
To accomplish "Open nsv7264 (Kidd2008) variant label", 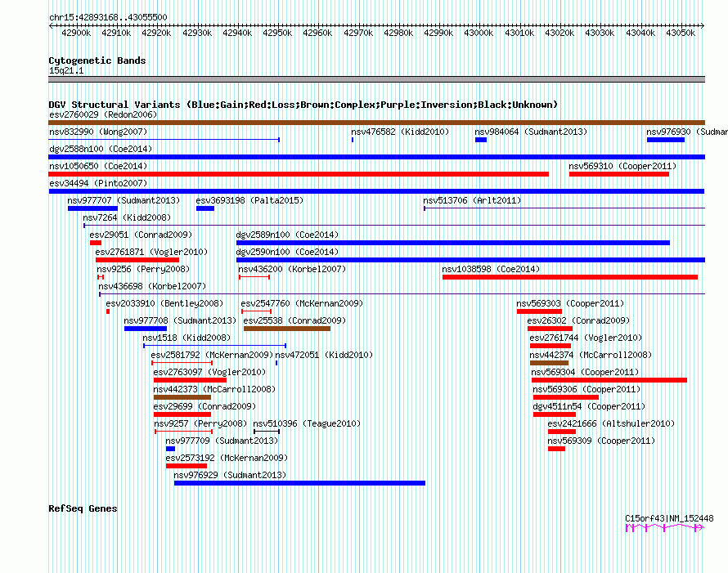I will [x=127, y=217].
